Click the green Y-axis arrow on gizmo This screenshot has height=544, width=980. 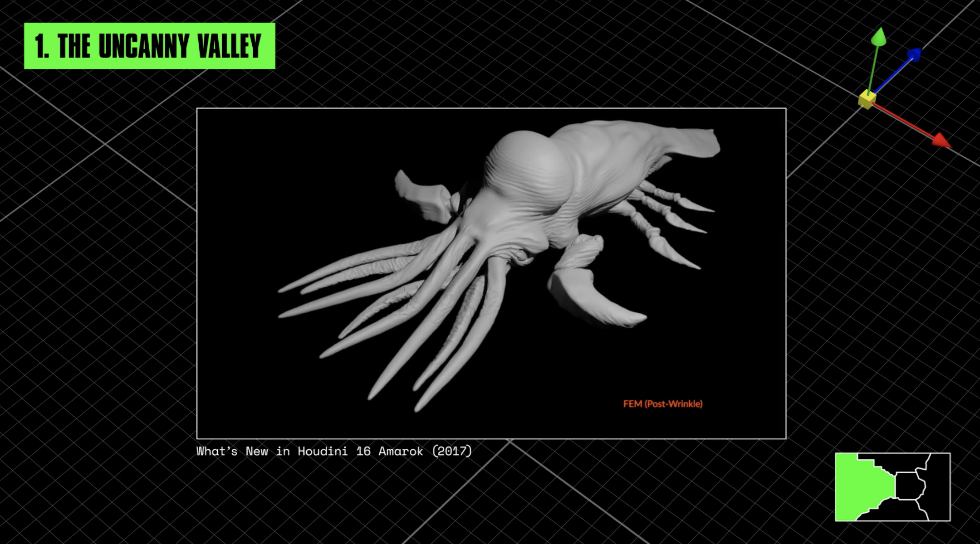pyautogui.click(x=879, y=37)
